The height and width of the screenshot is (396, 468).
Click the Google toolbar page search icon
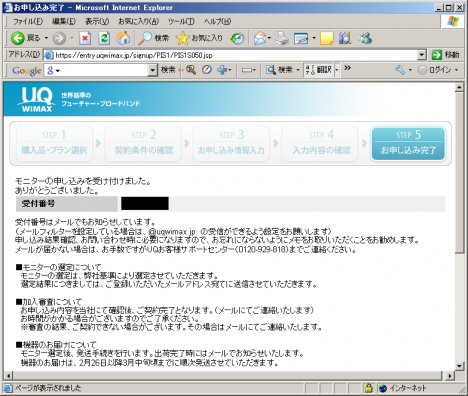pyautogui.click(x=271, y=70)
